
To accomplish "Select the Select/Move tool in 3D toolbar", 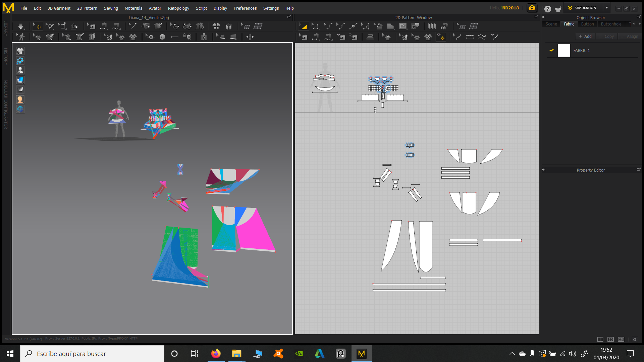I will (x=37, y=26).
